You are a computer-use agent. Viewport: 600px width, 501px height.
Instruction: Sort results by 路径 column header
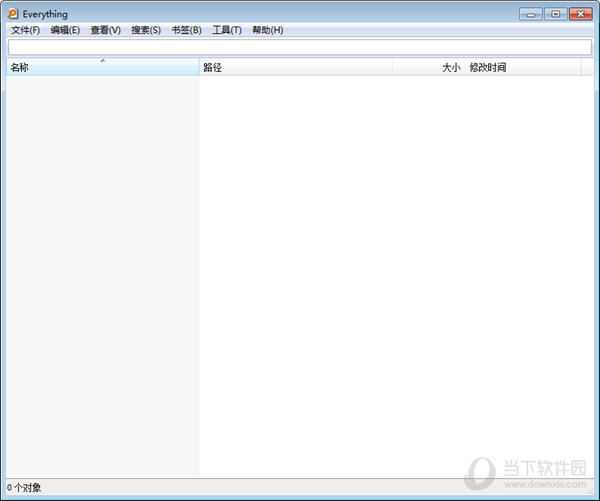pyautogui.click(x=296, y=67)
